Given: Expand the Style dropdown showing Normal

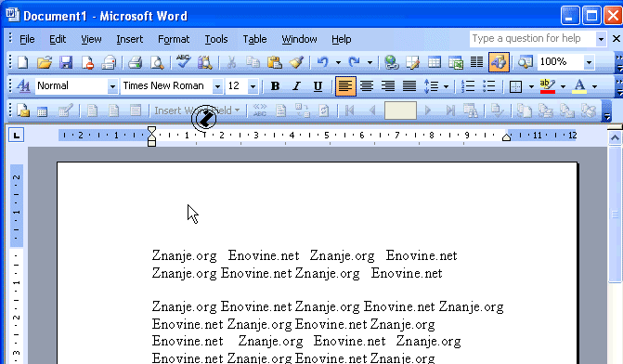Looking at the screenshot, I should pyautogui.click(x=112, y=86).
